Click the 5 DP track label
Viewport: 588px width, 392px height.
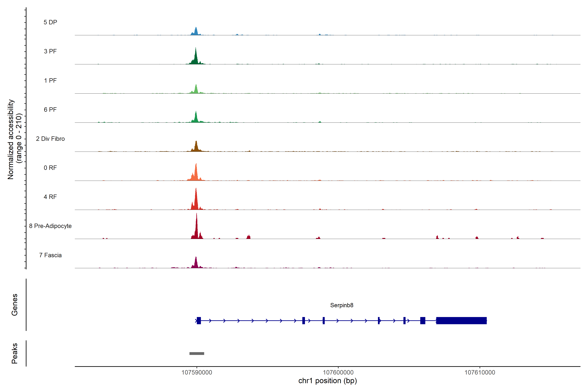[50, 22]
